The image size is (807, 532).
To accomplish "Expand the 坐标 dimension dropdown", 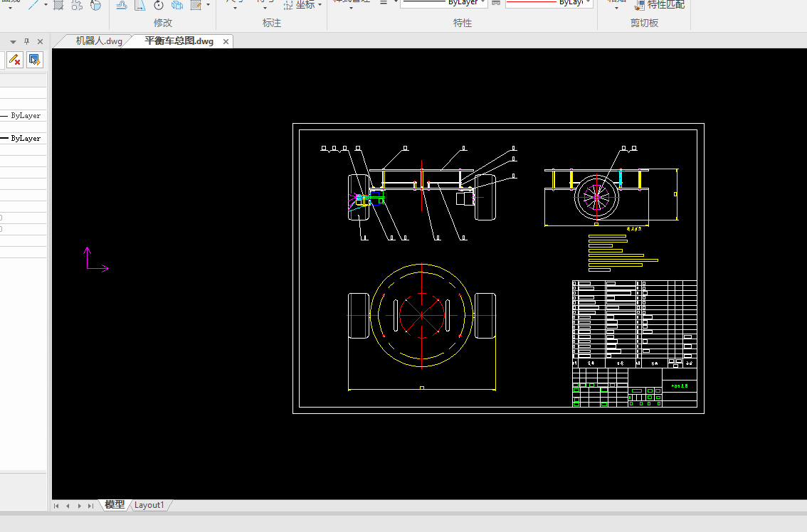I will (x=320, y=5).
